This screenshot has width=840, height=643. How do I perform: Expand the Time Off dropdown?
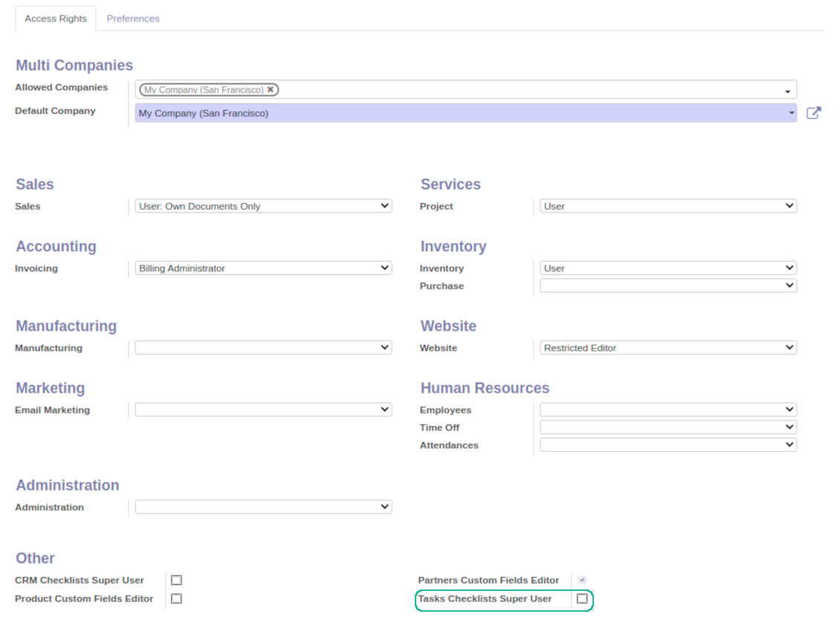(668, 427)
